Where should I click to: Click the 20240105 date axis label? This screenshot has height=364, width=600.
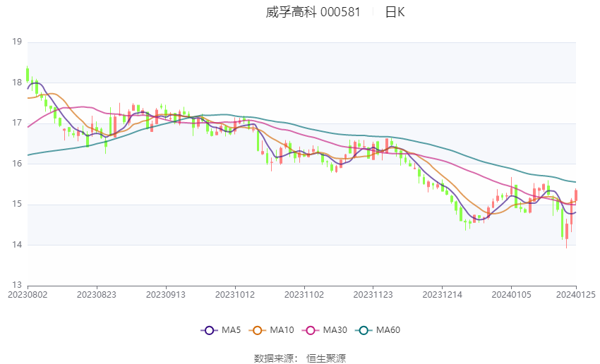pyautogui.click(x=511, y=295)
